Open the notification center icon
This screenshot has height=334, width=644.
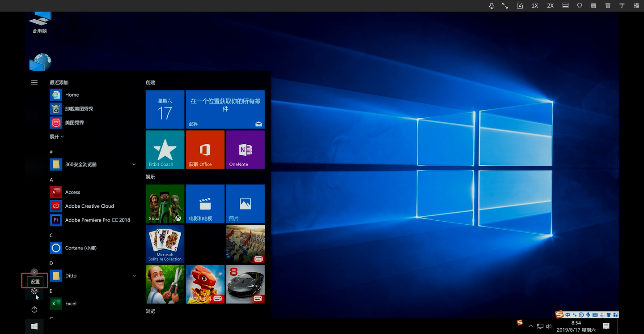[606, 326]
